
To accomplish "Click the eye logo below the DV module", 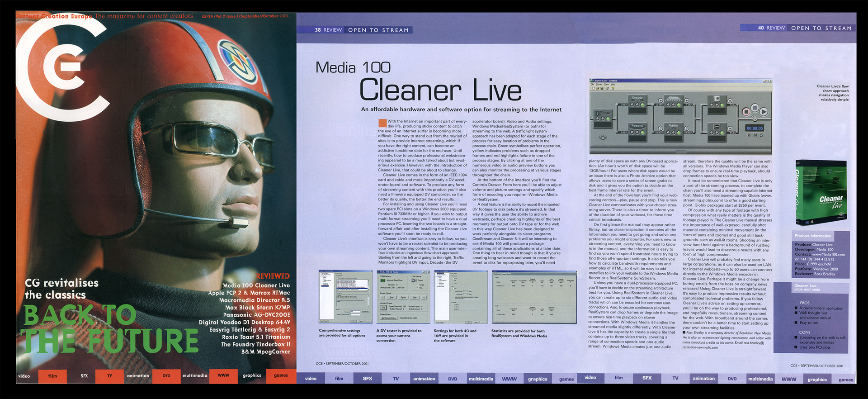I will point(603,137).
